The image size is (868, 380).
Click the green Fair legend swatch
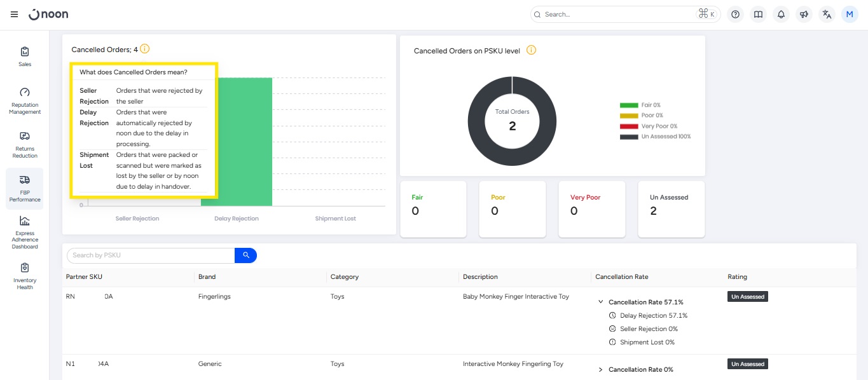click(x=628, y=105)
